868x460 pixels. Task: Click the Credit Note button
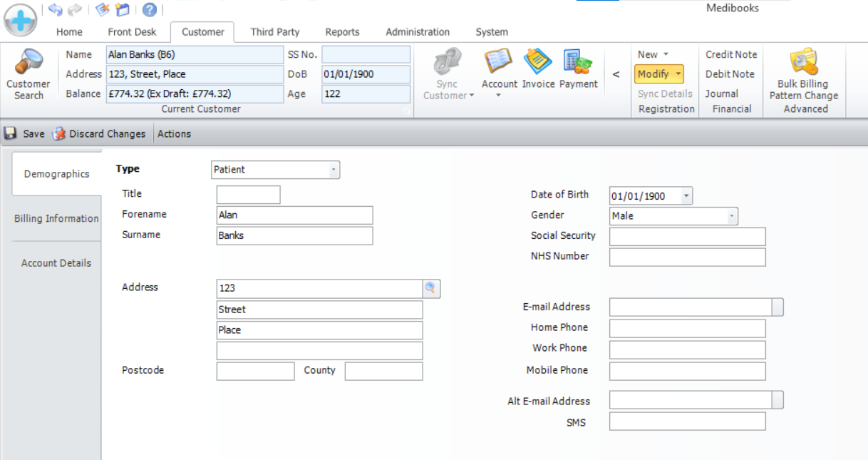point(731,54)
